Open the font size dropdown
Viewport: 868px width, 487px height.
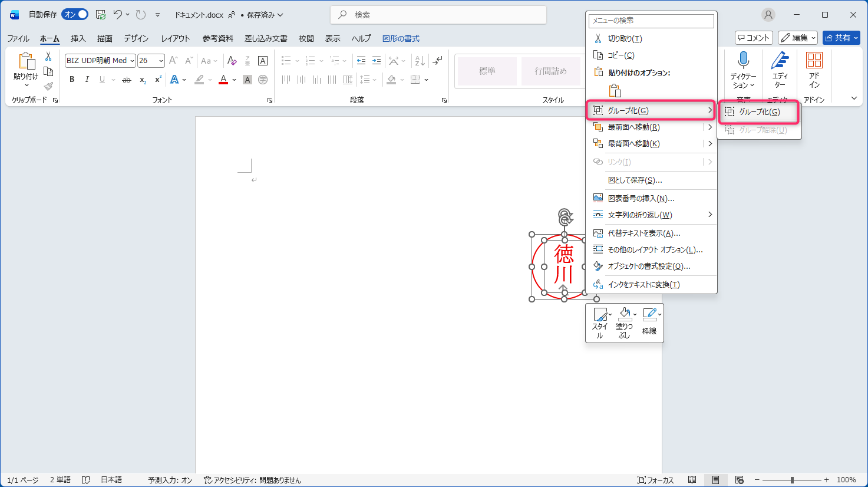pyautogui.click(x=161, y=61)
